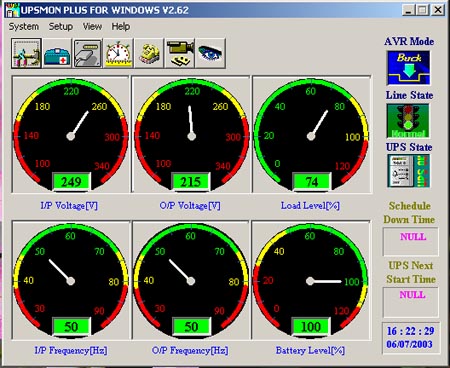The height and width of the screenshot is (368, 450).
Task: Click the O/P Frequency[Hz] label
Action: tap(190, 350)
